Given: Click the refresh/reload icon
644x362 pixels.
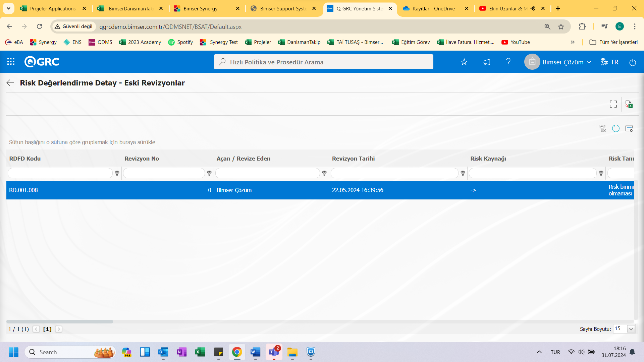Looking at the screenshot, I should pos(616,129).
